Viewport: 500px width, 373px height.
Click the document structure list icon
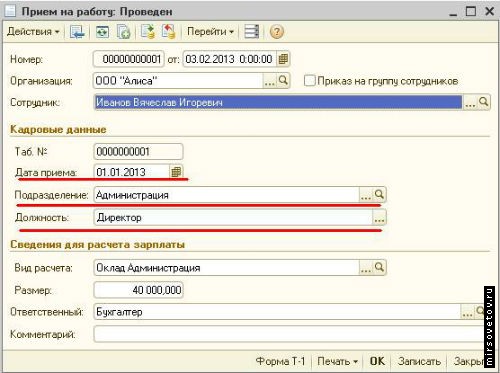point(251,32)
